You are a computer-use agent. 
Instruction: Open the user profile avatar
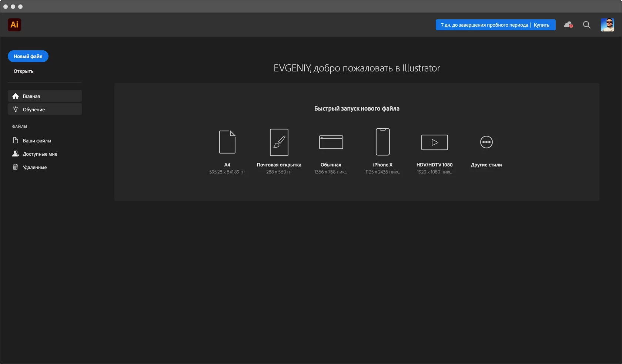607,25
